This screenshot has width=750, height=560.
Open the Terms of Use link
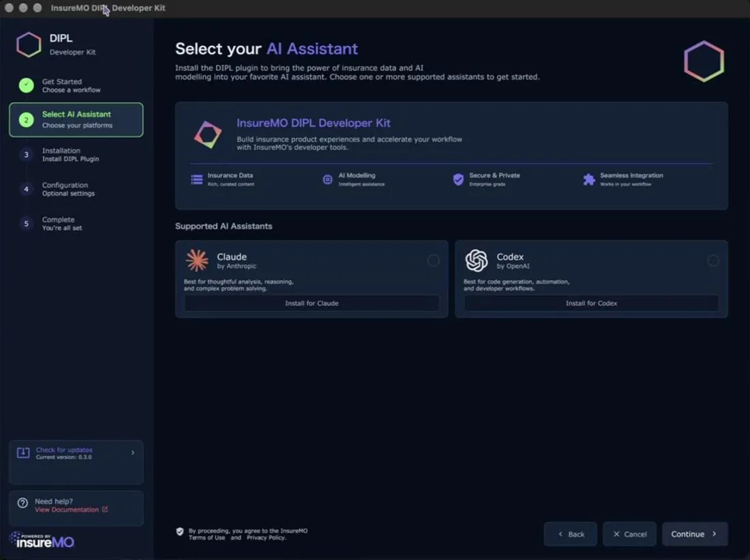207,537
